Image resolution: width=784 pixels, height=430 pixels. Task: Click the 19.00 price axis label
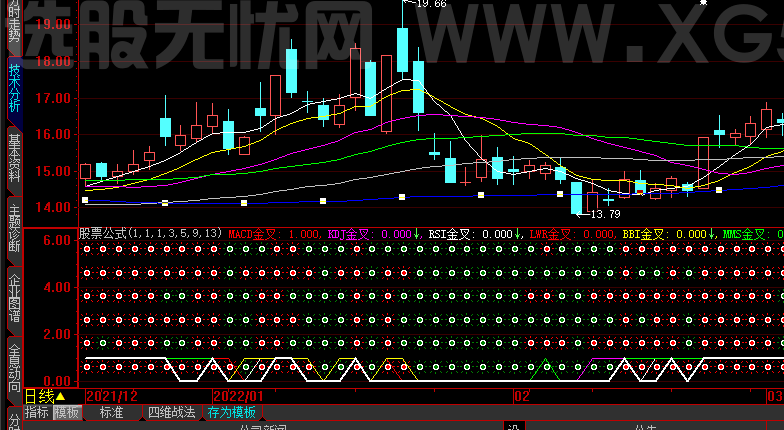pyautogui.click(x=53, y=24)
